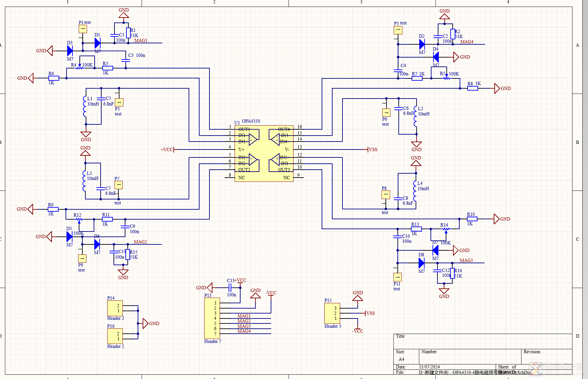
Task: Select the C3 100n capacitor symbol
Action: click(x=126, y=60)
